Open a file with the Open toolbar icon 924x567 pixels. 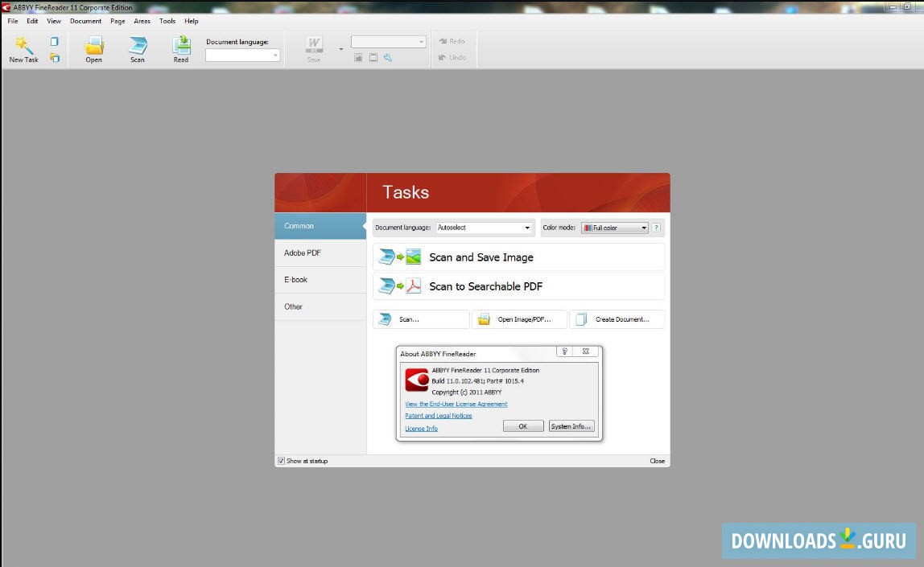point(93,49)
